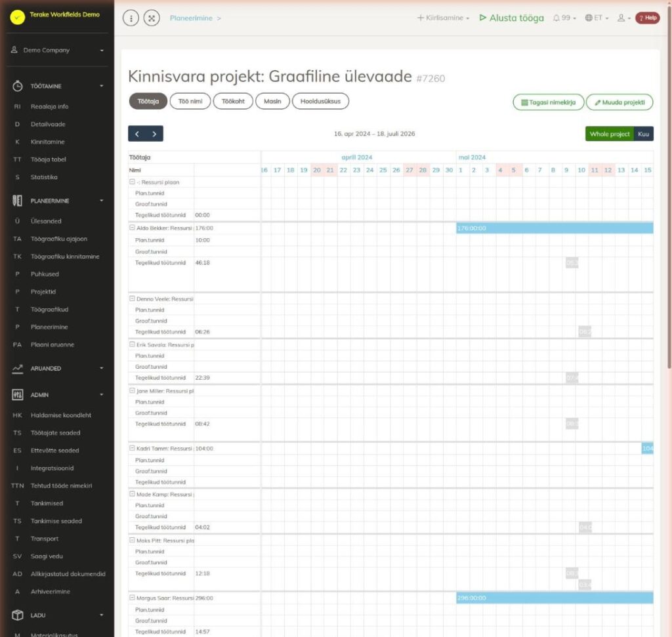Click Muuda projekti edit button
Image resolution: width=672 pixels, height=637 pixels.
tap(619, 102)
